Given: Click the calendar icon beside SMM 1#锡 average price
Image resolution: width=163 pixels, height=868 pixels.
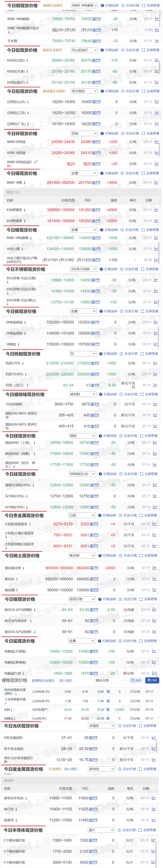Looking at the screenshot, I should (x=94, y=183).
